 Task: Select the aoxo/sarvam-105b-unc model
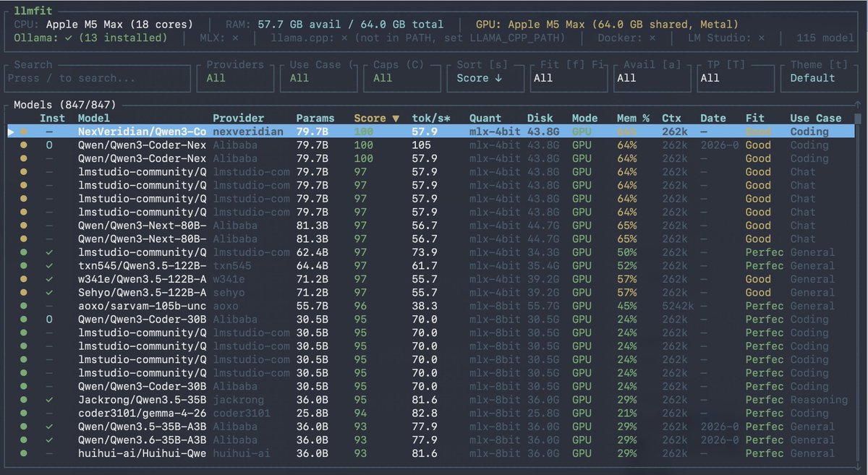pos(142,306)
